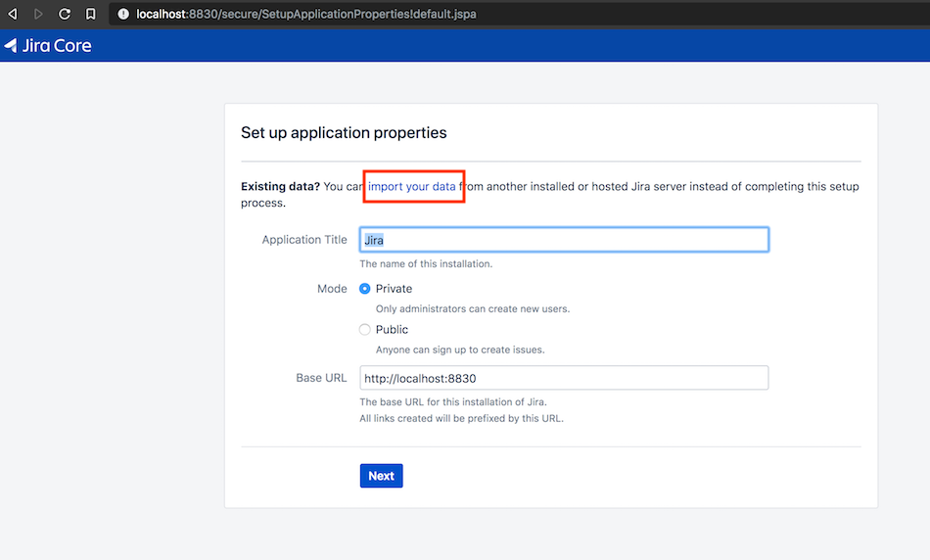The image size is (930, 560).
Task: Open the site info icon beside the URL
Action: coord(123,14)
